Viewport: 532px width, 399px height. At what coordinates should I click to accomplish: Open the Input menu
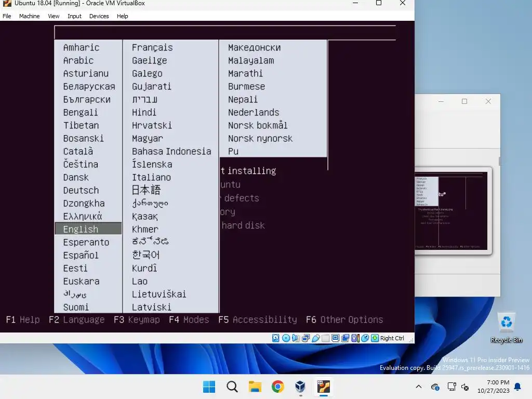[74, 16]
